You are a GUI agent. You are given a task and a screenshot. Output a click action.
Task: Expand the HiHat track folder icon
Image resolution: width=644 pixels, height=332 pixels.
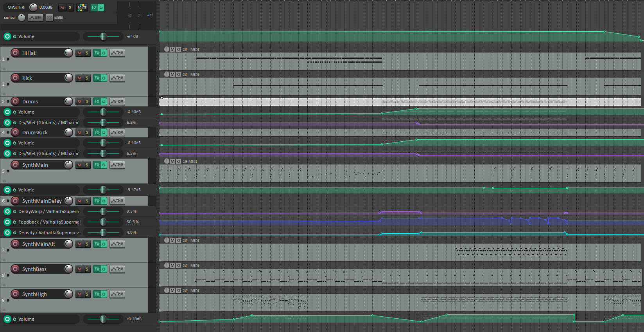coord(4,69)
